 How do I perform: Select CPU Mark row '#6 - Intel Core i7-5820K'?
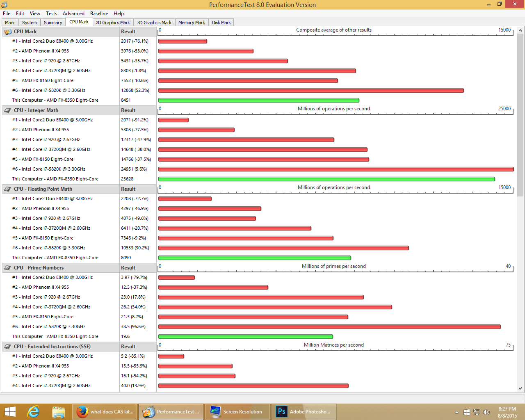(x=49, y=90)
